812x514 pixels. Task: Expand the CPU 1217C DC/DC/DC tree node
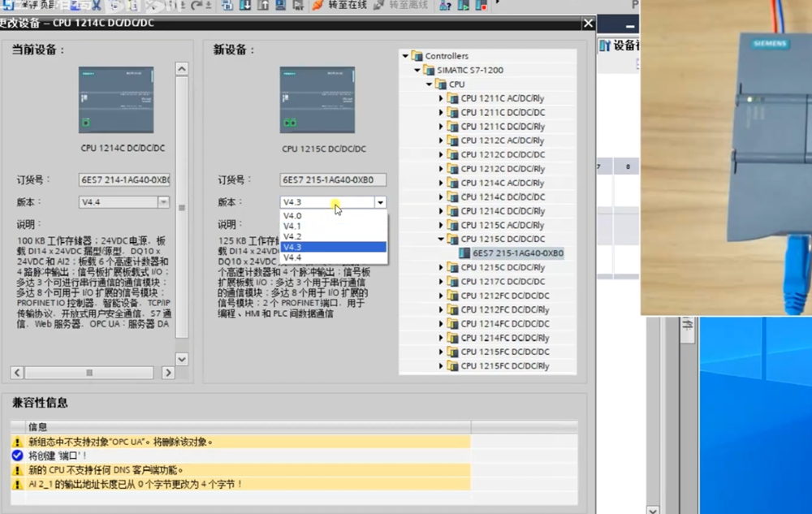click(442, 282)
